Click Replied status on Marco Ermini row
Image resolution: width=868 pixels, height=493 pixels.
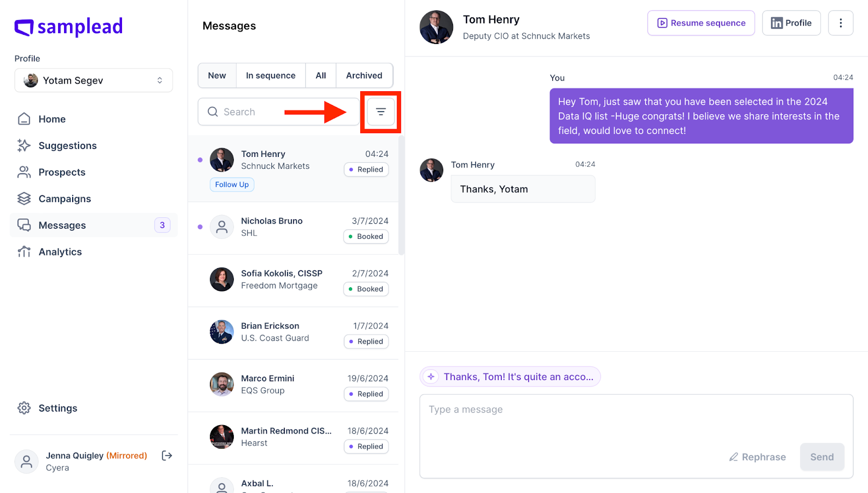click(x=366, y=394)
